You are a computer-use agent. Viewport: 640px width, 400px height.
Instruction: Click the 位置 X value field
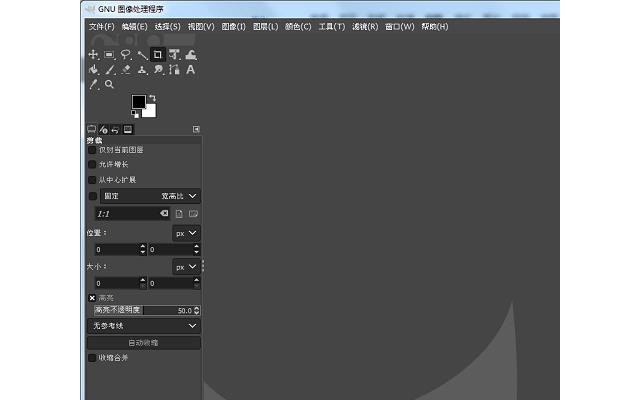click(x=117, y=249)
